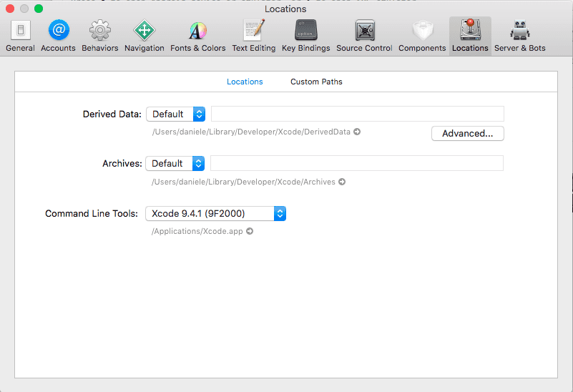573x392 pixels.
Task: Click the DerivedData path text
Action: tap(251, 132)
